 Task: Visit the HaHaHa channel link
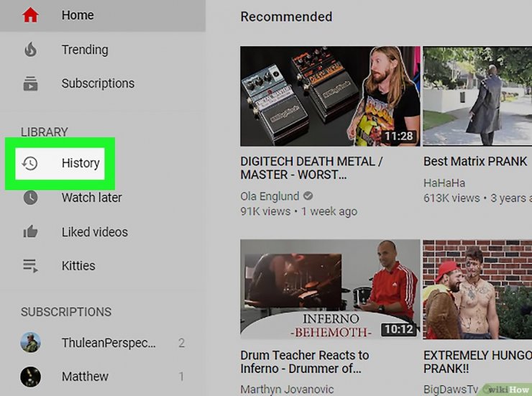(444, 183)
